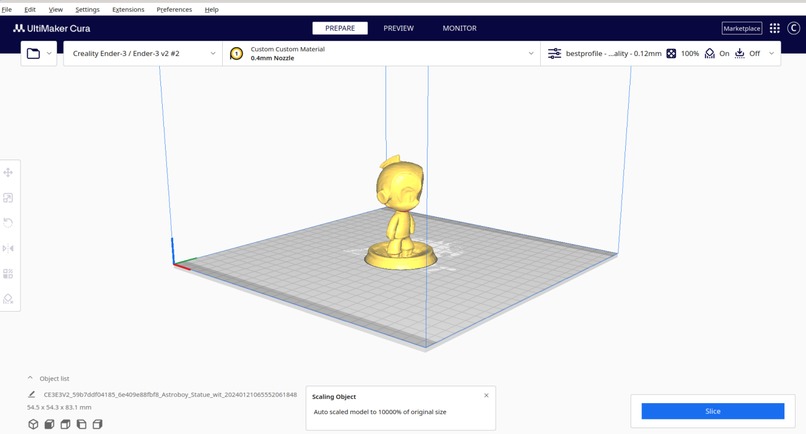Switch to left side view icon

pyautogui.click(x=81, y=424)
